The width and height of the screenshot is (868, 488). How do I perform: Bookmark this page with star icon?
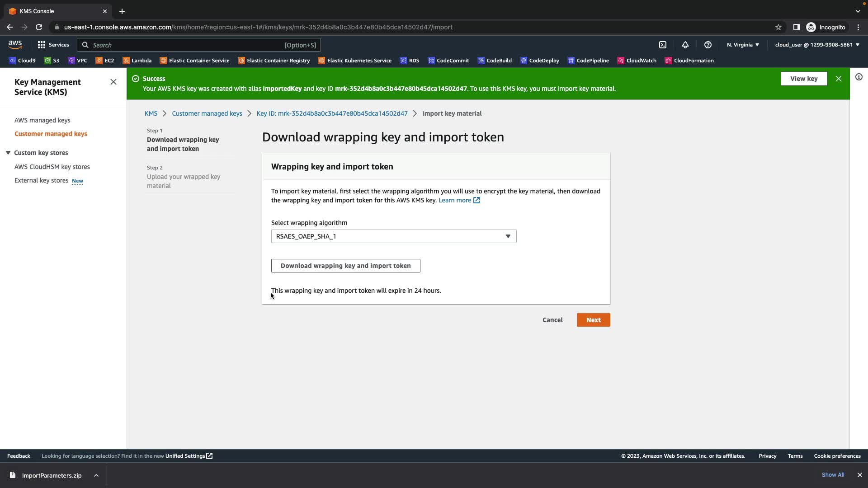(x=778, y=27)
